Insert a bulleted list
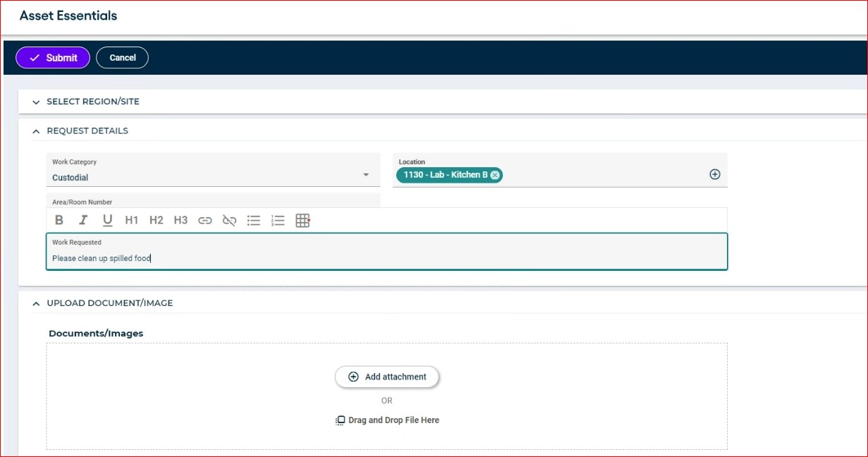868x457 pixels. [254, 221]
